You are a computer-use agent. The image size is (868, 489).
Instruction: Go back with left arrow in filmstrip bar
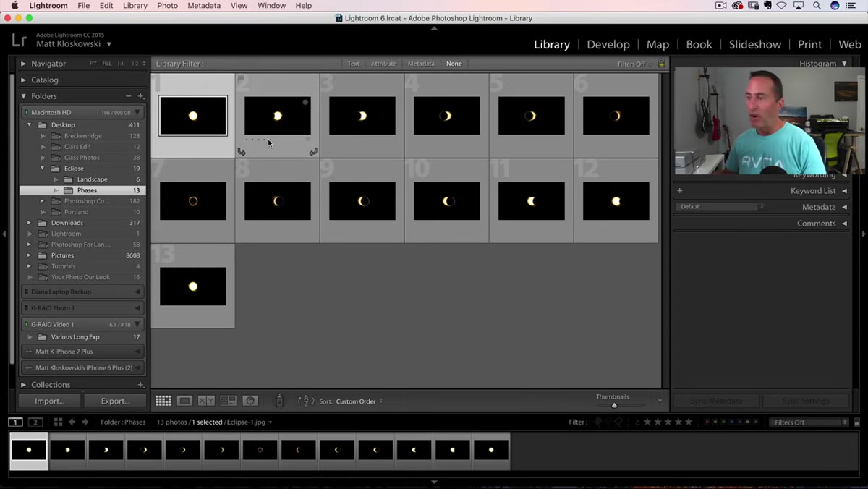pos(72,422)
